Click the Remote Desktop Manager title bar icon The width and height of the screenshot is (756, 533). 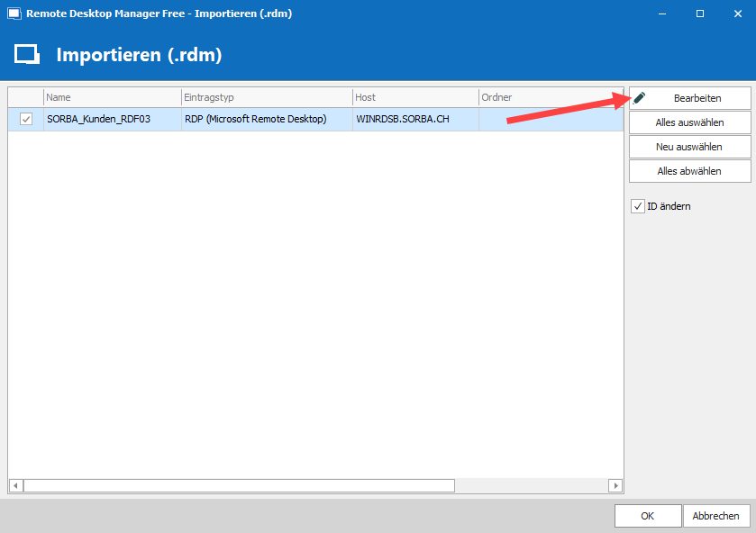[x=14, y=14]
